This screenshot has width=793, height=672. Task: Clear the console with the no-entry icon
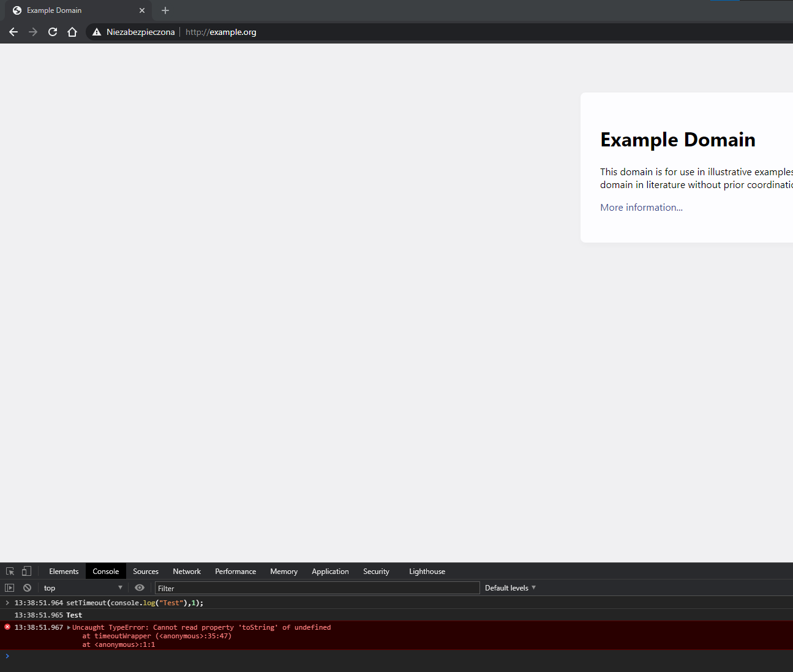[27, 587]
